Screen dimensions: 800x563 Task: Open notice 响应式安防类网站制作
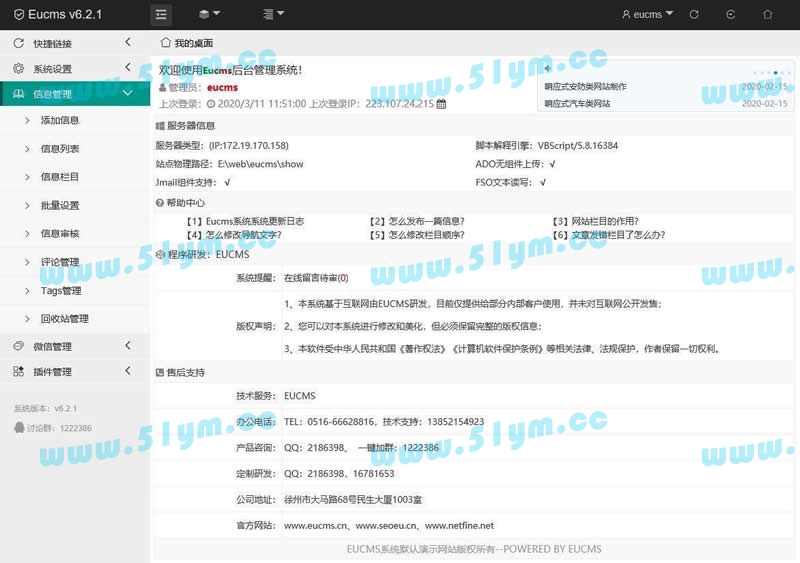[585, 86]
